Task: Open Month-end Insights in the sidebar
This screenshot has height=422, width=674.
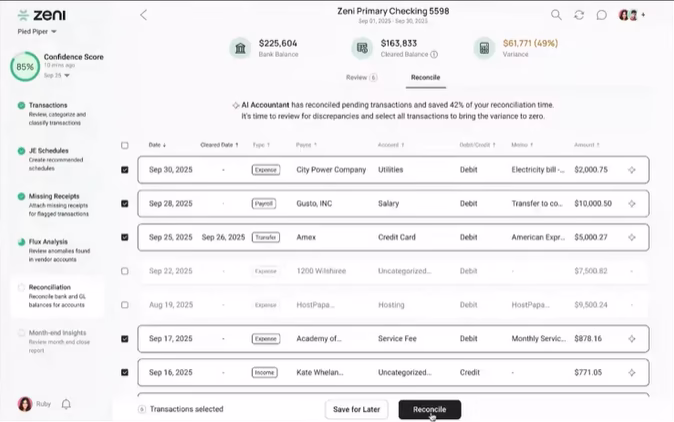Action: pyautogui.click(x=57, y=342)
